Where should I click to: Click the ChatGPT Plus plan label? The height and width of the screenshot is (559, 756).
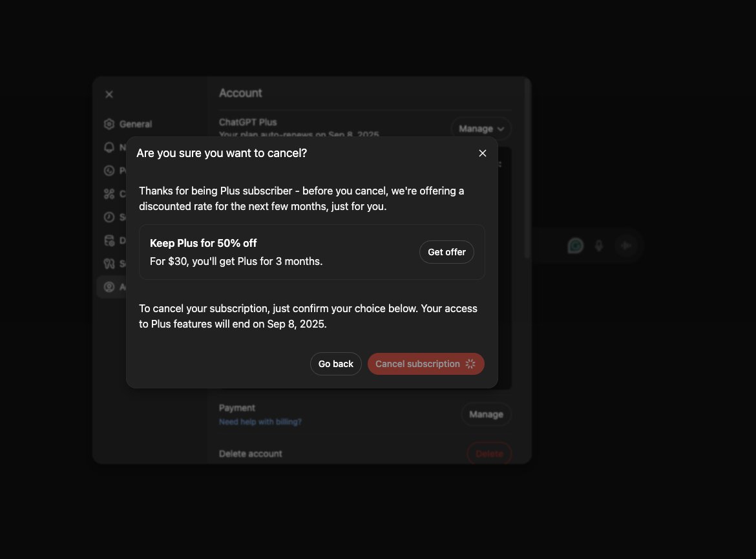pos(248,122)
